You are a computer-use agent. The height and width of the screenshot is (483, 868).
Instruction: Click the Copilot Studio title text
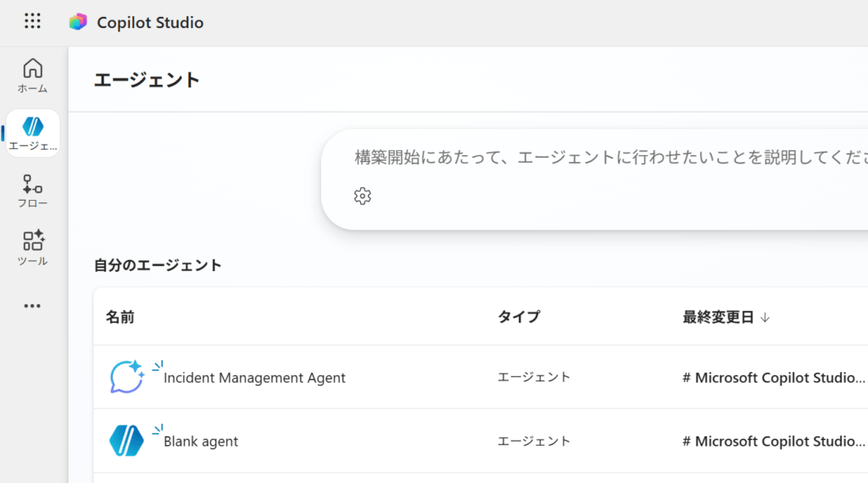[x=150, y=23]
